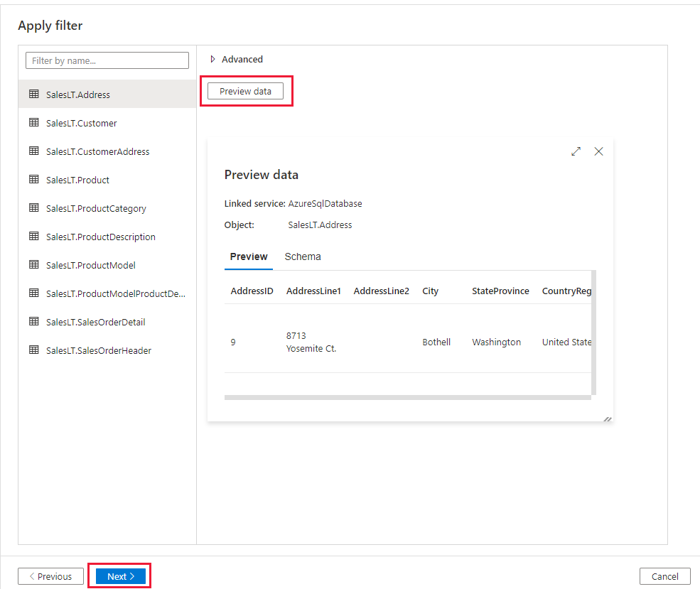
Task: Click the Preview data button
Action: pos(247,91)
